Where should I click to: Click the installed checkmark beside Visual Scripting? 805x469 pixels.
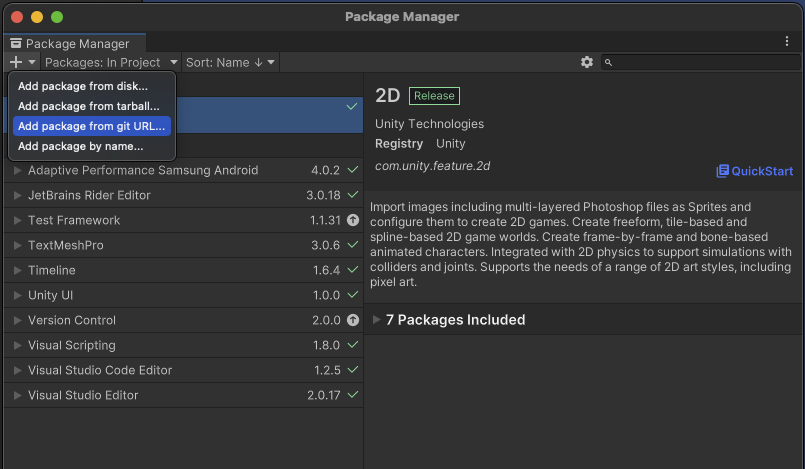tap(352, 345)
